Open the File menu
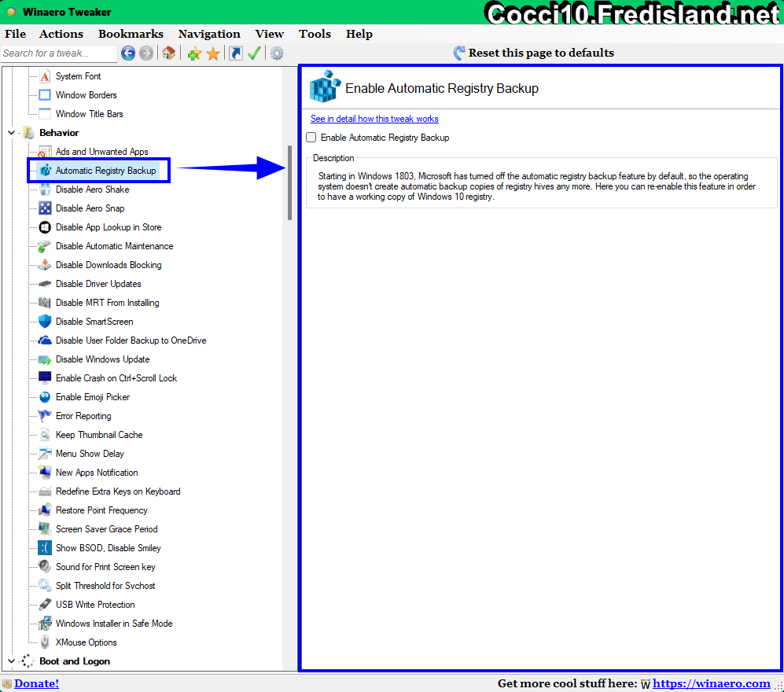Screen dimensions: 784x692 (x=16, y=34)
